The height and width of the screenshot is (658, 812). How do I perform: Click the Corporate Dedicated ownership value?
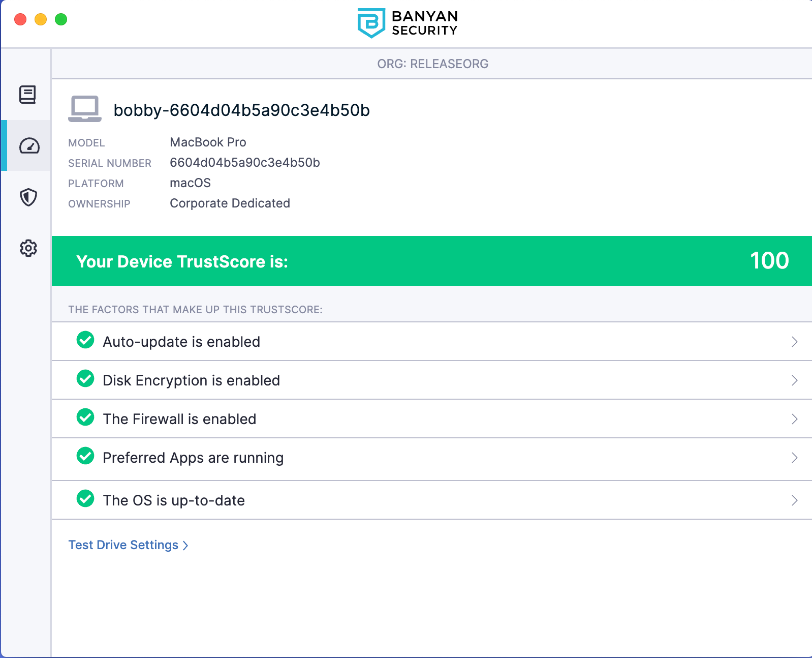(230, 203)
